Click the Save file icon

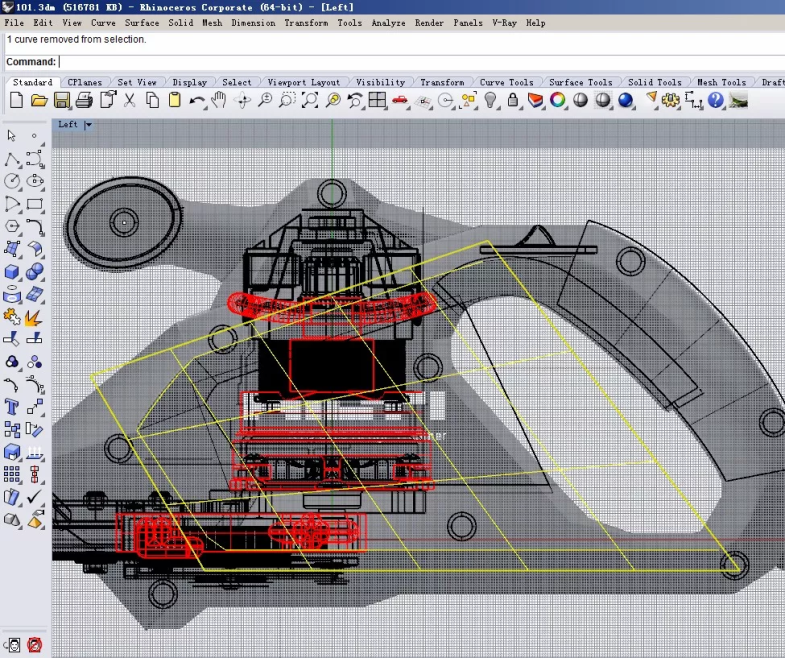point(62,100)
